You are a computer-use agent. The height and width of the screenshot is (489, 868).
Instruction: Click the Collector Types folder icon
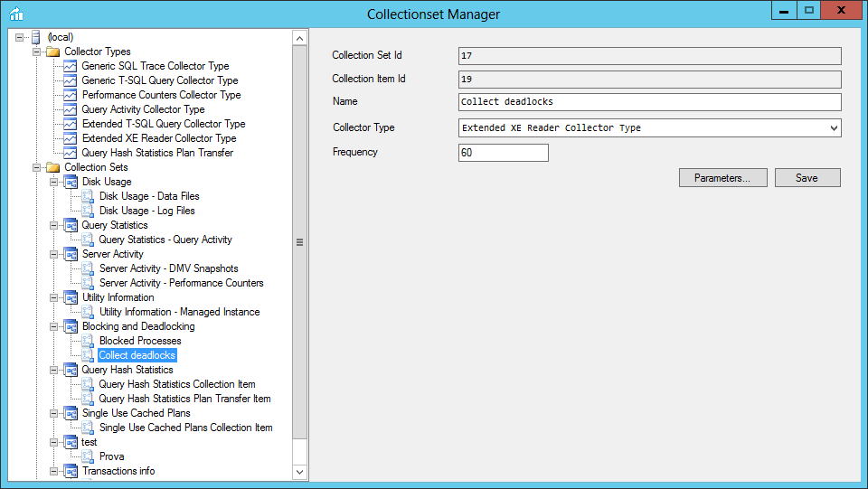[x=52, y=52]
